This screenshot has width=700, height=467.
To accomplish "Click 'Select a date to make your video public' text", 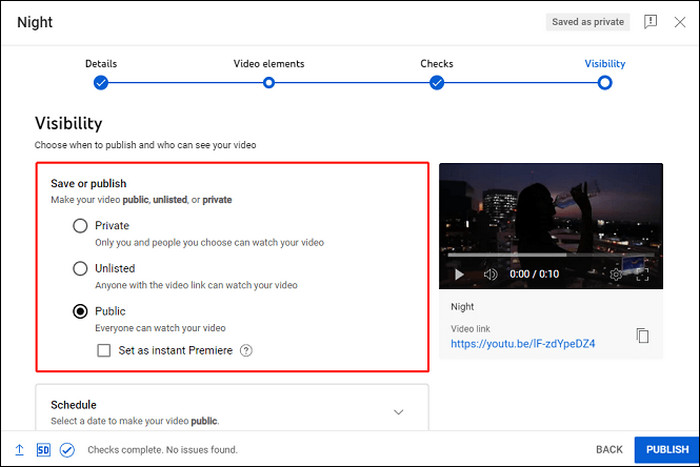I will click(x=135, y=421).
